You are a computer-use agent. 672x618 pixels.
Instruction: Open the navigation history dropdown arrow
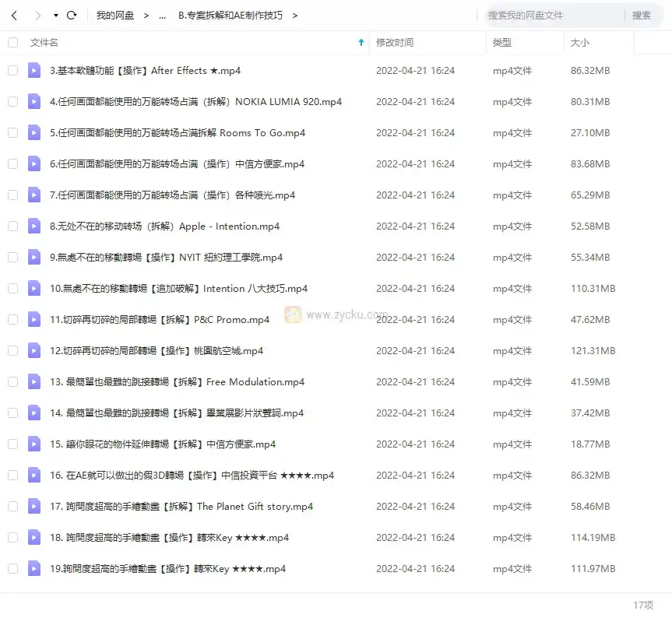pos(55,16)
